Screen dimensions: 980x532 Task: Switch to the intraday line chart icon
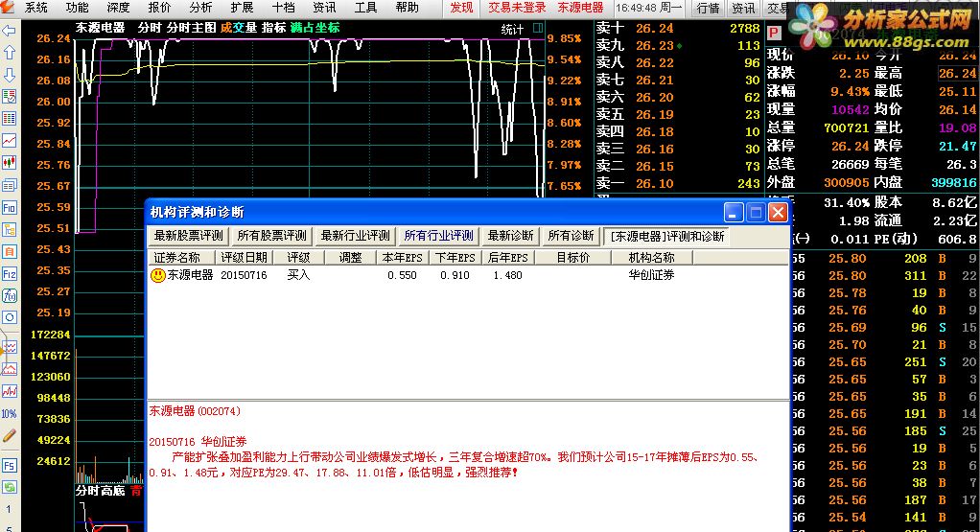click(10, 141)
